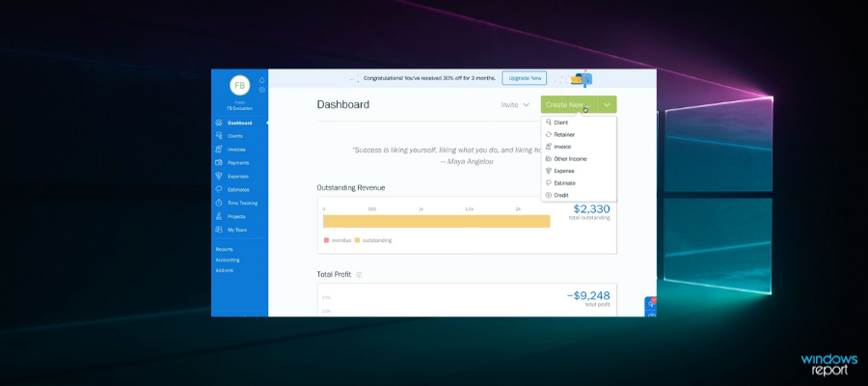
Task: Click the -$9,248 total profit amount
Action: pyautogui.click(x=588, y=295)
